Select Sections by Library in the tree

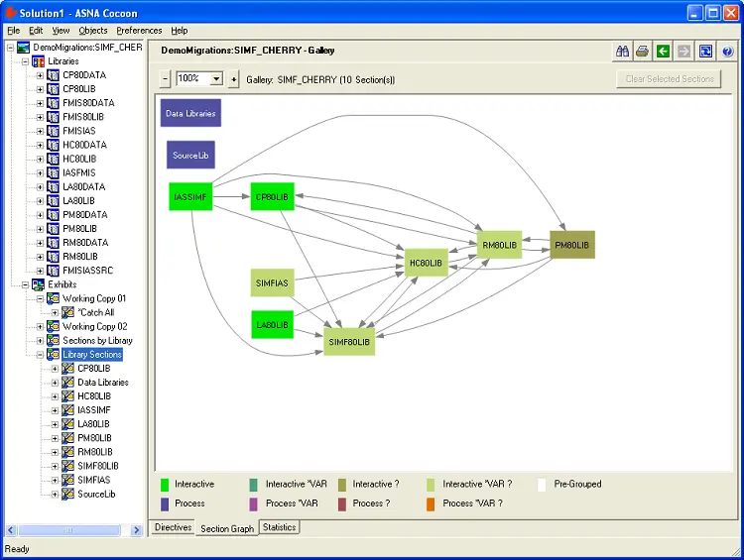click(97, 340)
